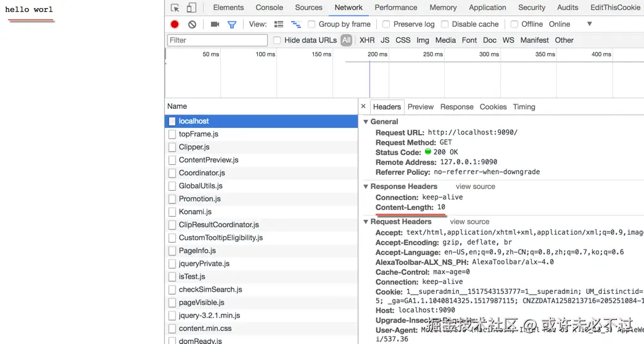Focus the network Filter text field

tap(217, 40)
